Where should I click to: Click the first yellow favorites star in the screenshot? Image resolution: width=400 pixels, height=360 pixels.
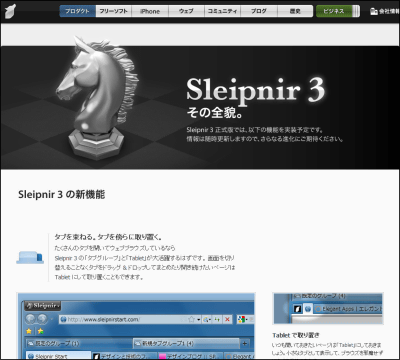pos(29,331)
